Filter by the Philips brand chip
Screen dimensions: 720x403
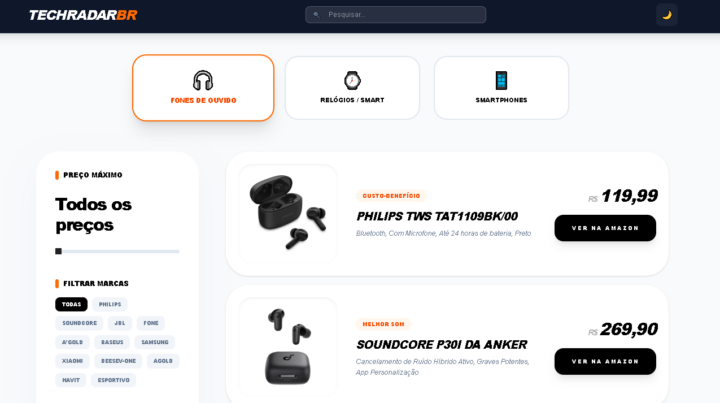[110, 304]
